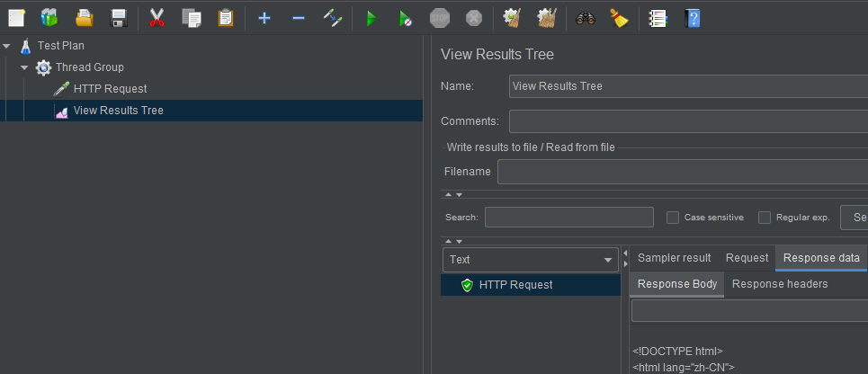Start the test with green play icon
This screenshot has width=868, height=374.
[371, 19]
